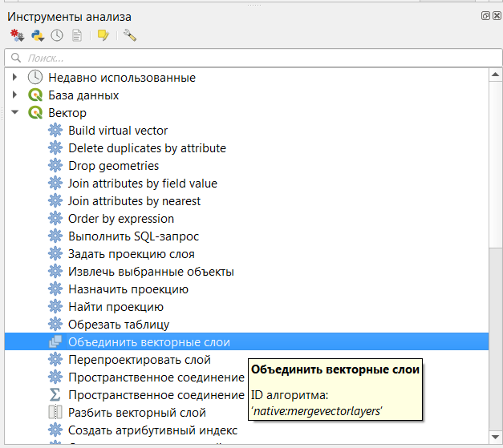Viewport: 503px width, 448px height.
Task: Expand the База данных group
Action: [x=14, y=95]
